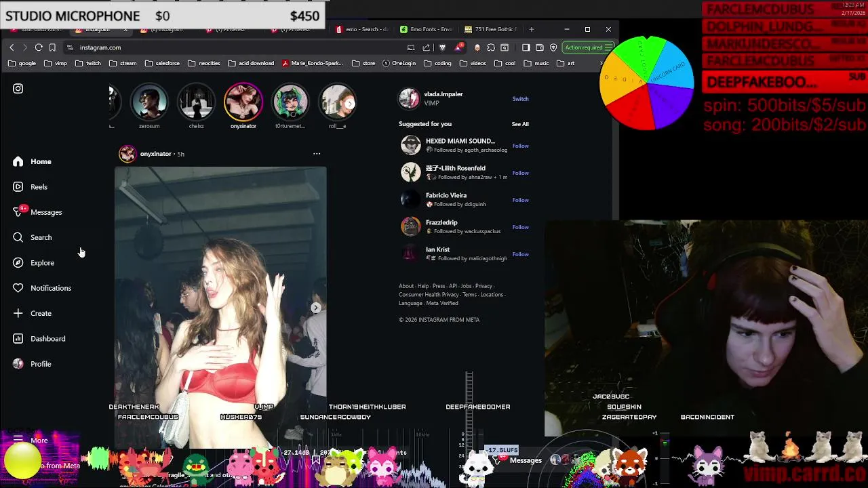Image resolution: width=868 pixels, height=488 pixels.
Task: Click See All suggestions
Action: [x=520, y=124]
